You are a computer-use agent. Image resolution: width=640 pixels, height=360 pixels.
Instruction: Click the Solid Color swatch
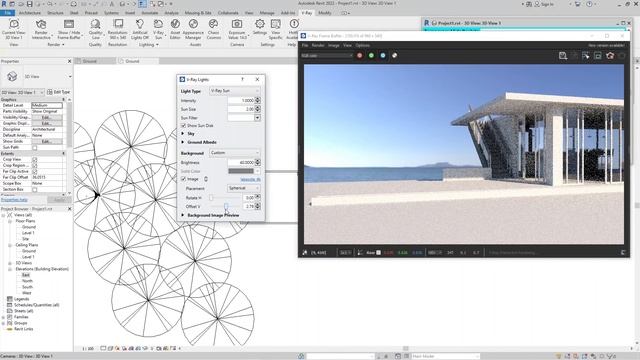coord(241,171)
